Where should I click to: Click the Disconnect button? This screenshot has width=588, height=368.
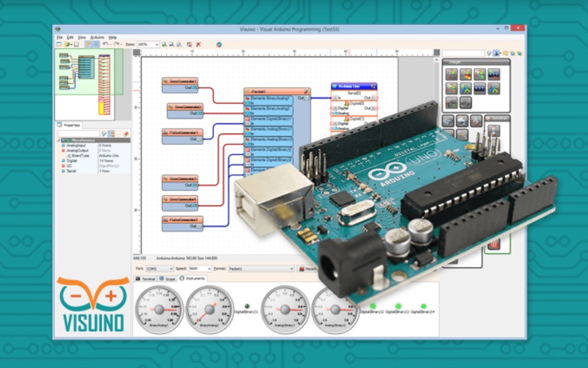[x=306, y=268]
